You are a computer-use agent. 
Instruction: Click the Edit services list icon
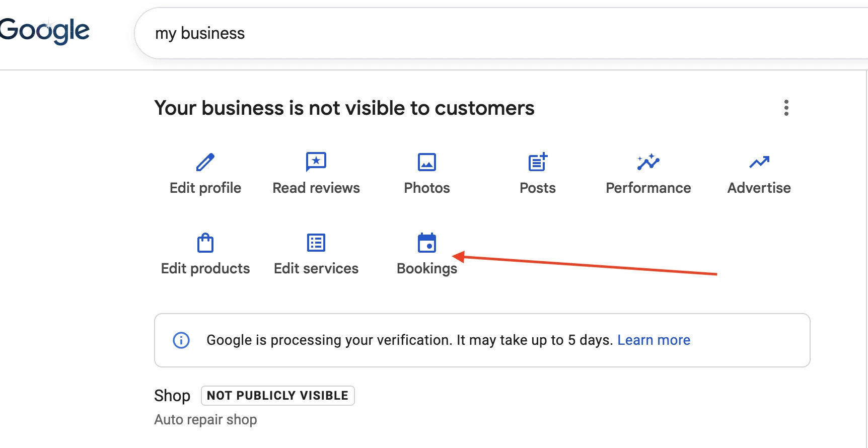tap(316, 243)
